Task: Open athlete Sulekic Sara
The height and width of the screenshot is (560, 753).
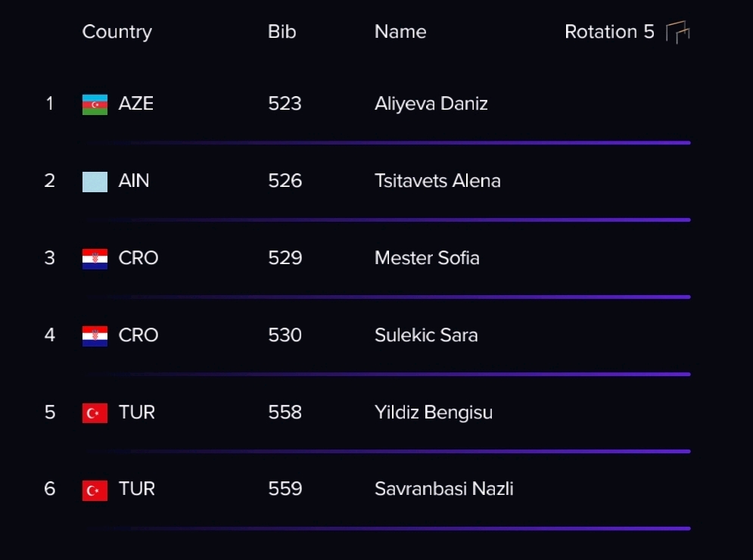Action: pyautogui.click(x=426, y=335)
